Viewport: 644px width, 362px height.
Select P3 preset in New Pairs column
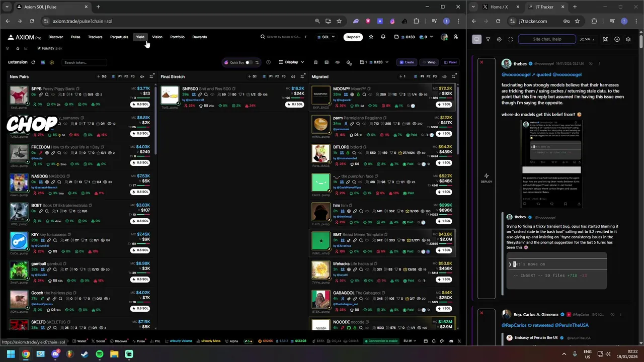pyautogui.click(x=132, y=76)
